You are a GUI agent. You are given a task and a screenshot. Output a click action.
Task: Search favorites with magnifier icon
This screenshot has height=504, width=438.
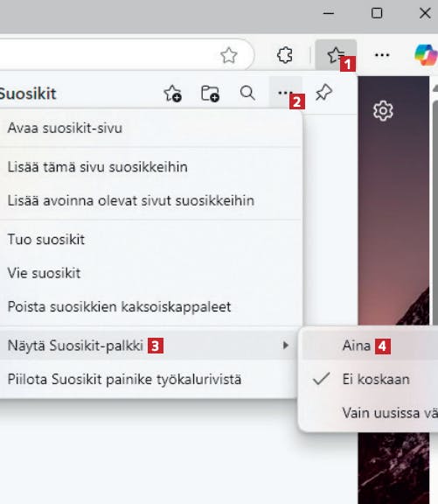point(247,94)
